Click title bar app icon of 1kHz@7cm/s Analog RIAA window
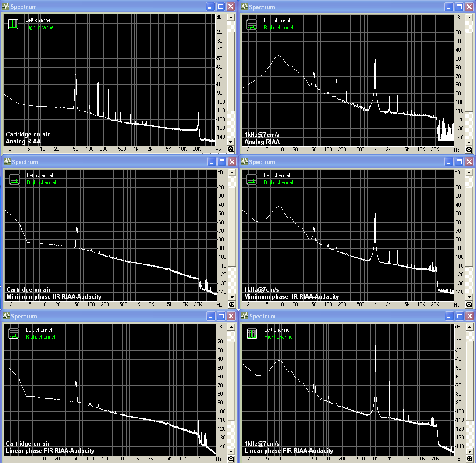 pos(244,7)
